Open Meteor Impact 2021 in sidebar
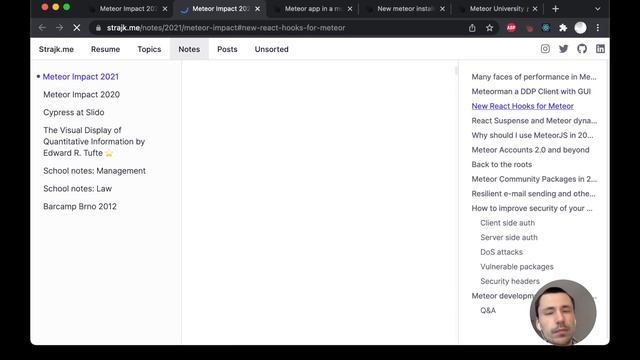 click(81, 77)
